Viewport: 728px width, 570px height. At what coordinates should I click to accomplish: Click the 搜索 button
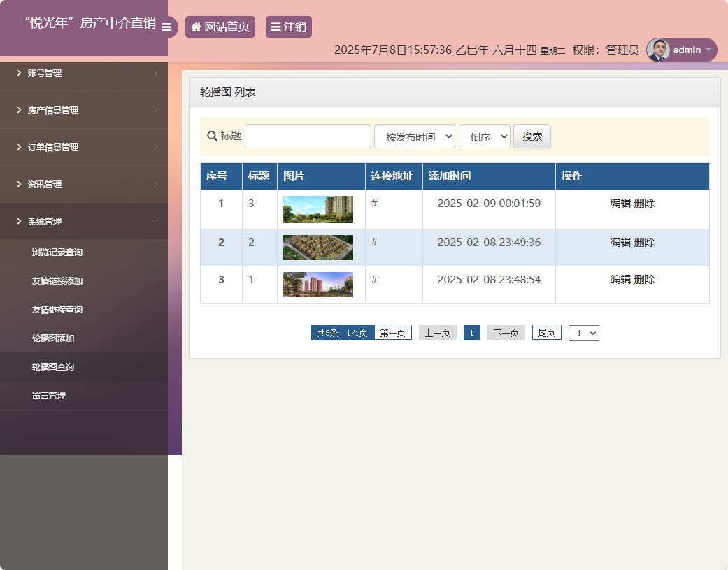(531, 136)
